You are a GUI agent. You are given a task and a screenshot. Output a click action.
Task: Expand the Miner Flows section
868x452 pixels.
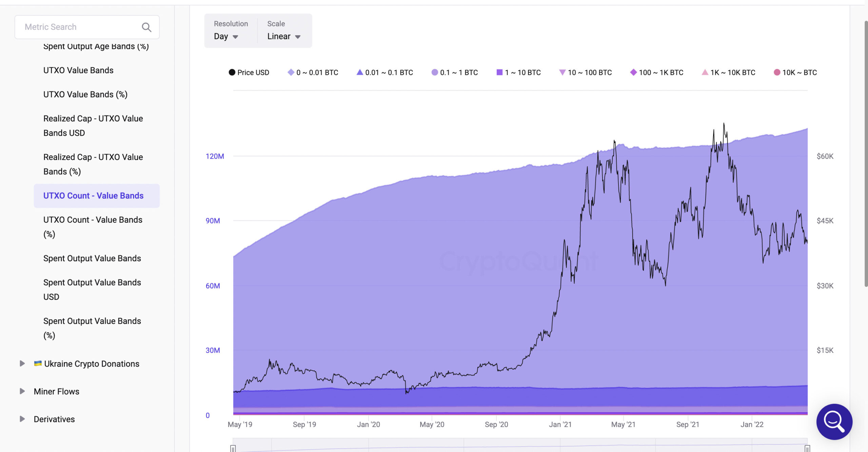pos(22,391)
